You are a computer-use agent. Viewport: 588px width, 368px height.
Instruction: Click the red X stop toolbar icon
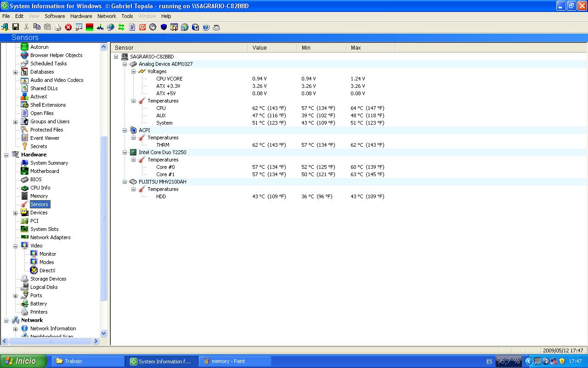(68, 27)
